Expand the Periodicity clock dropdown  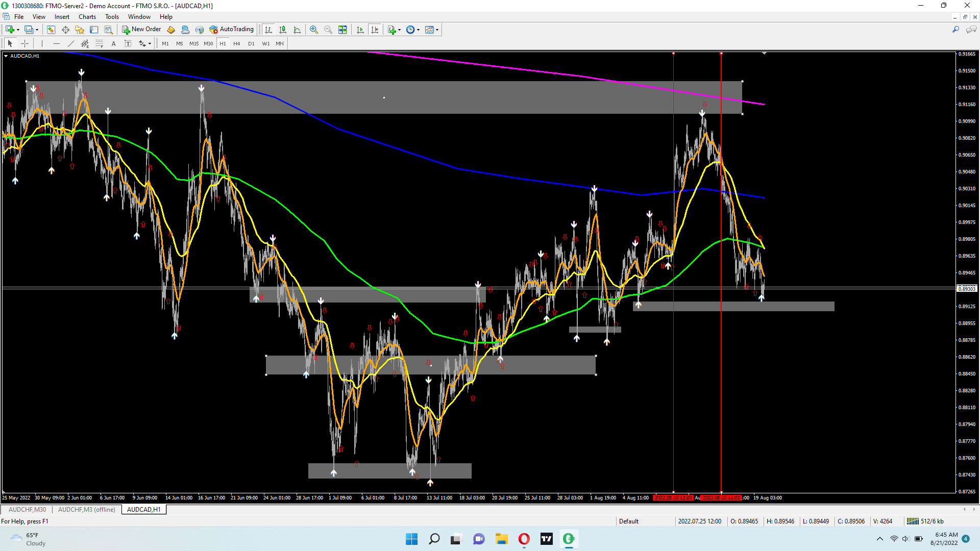pos(419,30)
